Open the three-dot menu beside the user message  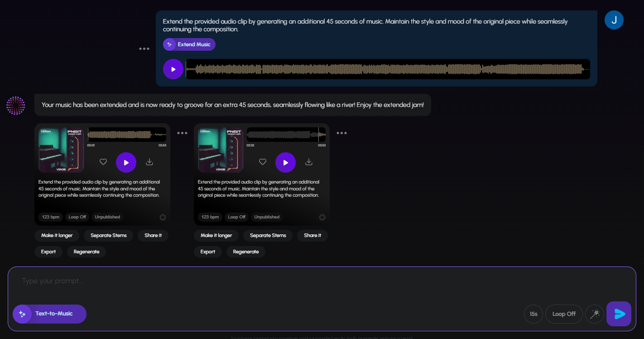(144, 48)
